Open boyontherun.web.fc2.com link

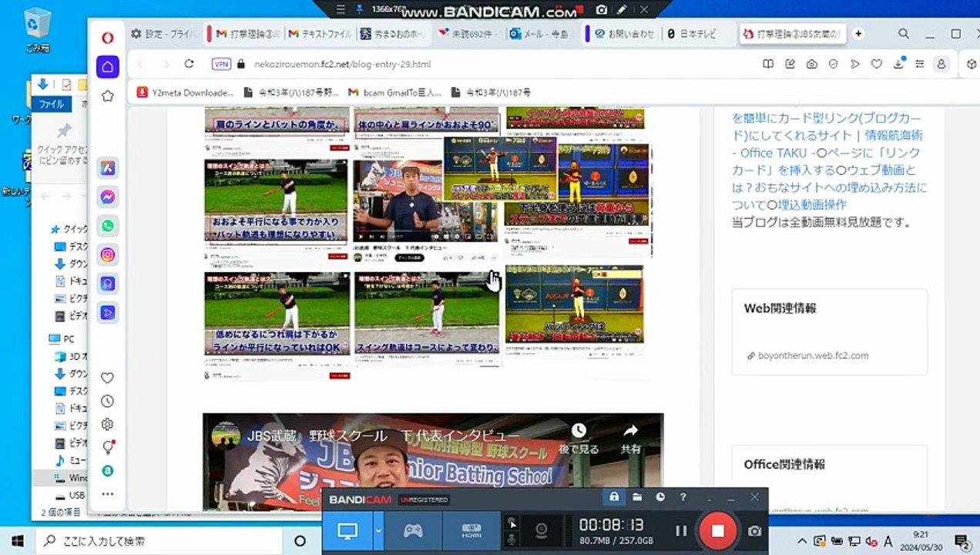click(813, 355)
